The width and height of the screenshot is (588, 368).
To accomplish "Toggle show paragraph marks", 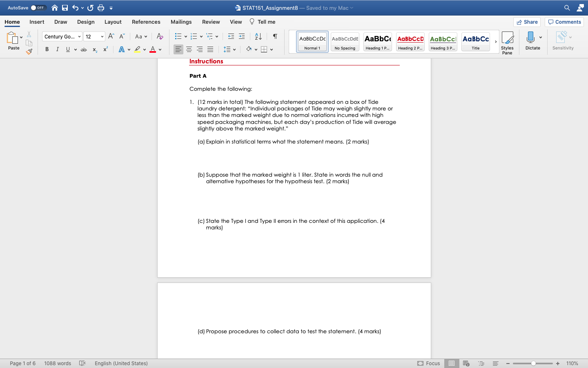I will pyautogui.click(x=275, y=36).
